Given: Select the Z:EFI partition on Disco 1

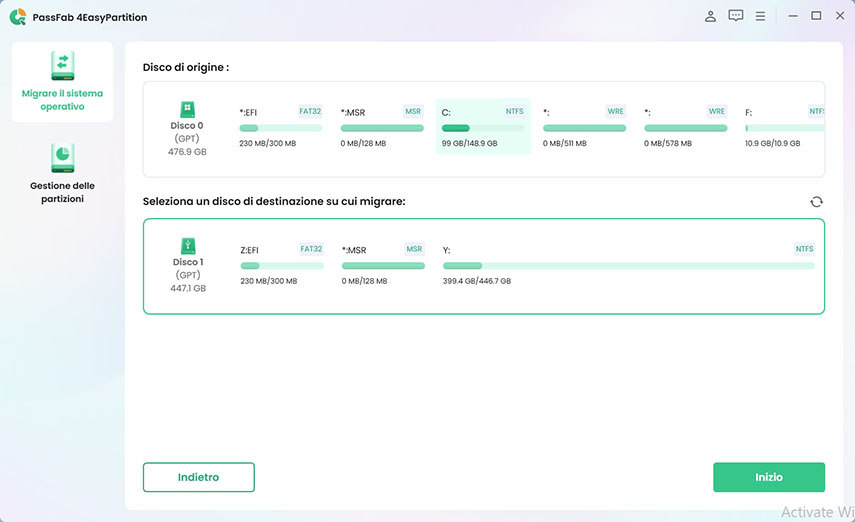Looking at the screenshot, I should 280,264.
